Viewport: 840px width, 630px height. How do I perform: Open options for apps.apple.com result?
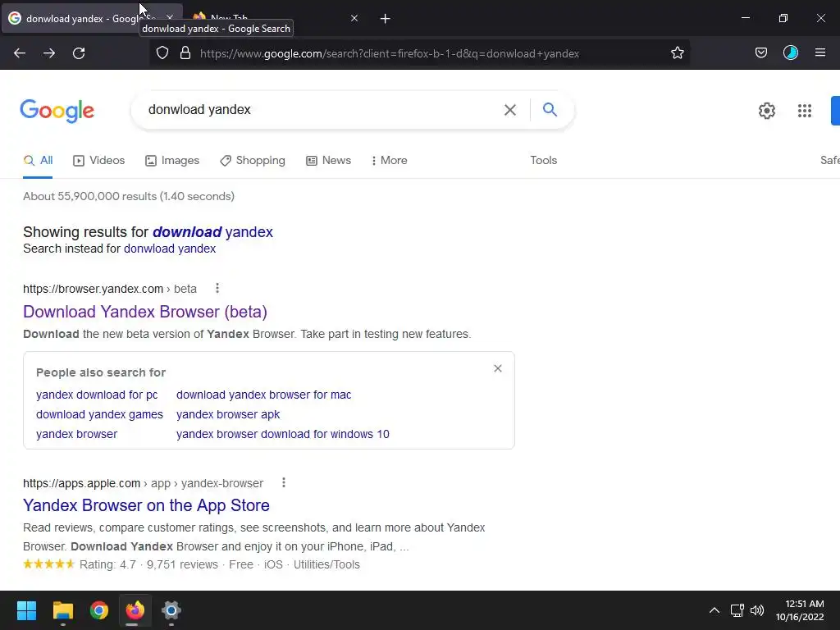point(283,482)
